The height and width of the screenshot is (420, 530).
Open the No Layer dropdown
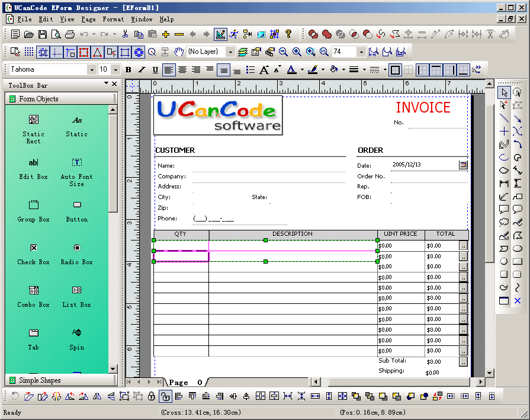pyautogui.click(x=230, y=52)
